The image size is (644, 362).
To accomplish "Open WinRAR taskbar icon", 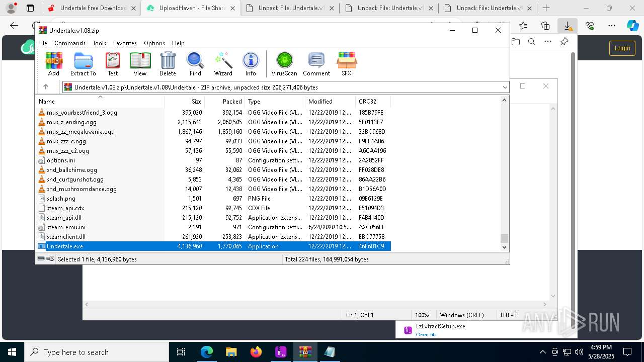I will click(305, 352).
